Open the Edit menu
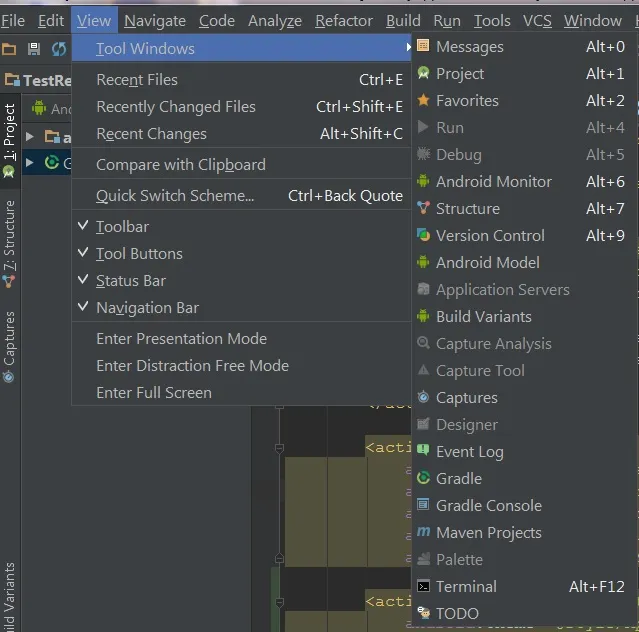 (x=51, y=20)
